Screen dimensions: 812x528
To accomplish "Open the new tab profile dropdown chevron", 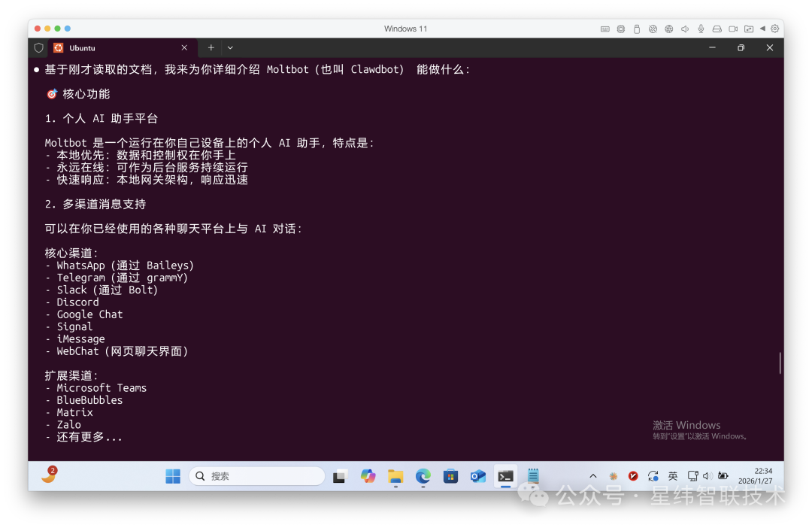I will pos(230,47).
